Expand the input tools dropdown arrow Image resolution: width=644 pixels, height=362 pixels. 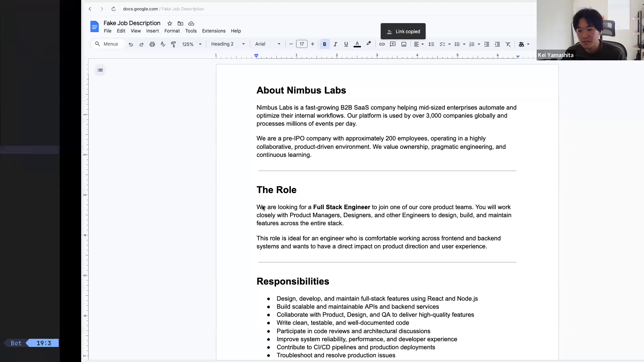(528, 44)
